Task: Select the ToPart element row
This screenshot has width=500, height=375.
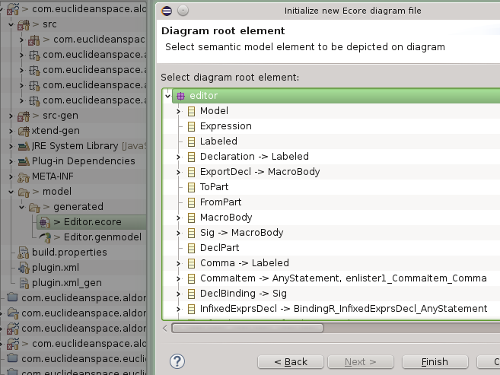Action: (x=331, y=187)
